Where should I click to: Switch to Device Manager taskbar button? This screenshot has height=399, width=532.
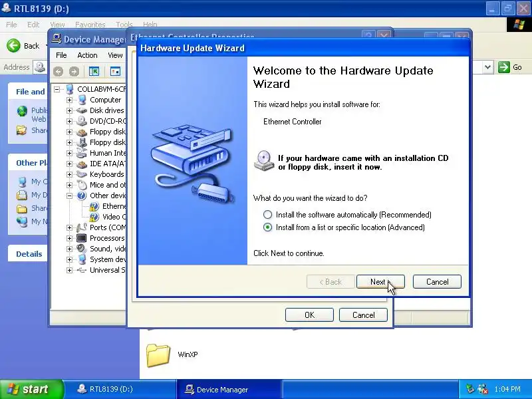229,389
